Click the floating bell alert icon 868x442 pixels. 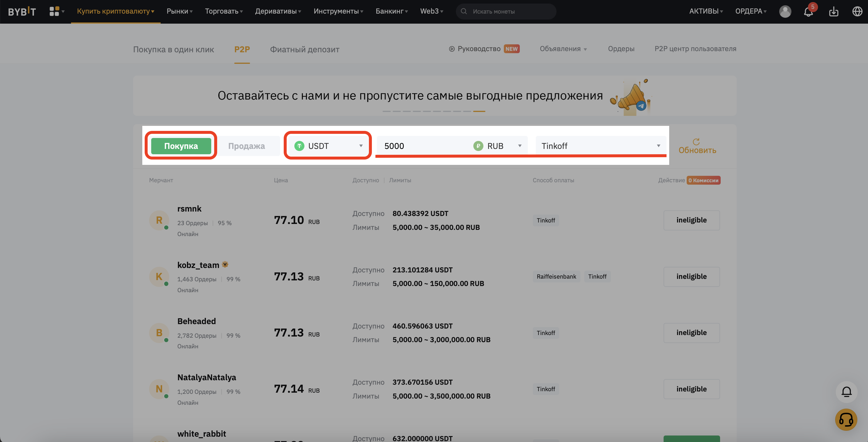(x=846, y=392)
